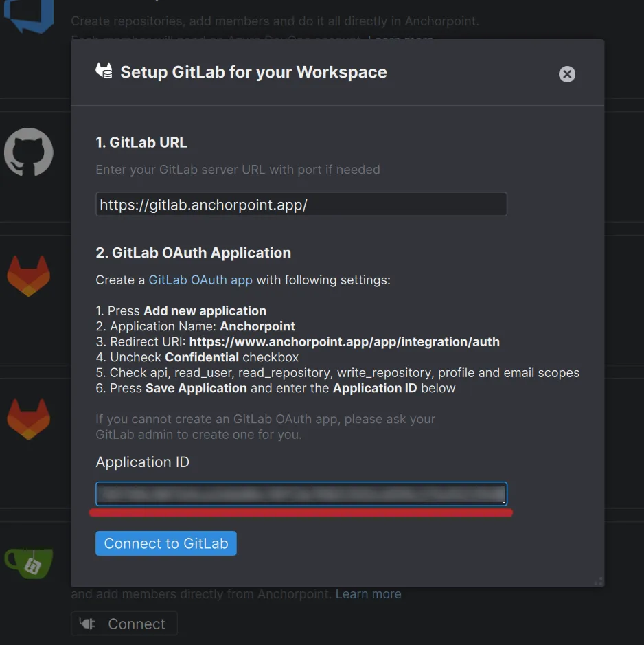Click the GitLab mascot icon in dialog header
The image size is (644, 645).
coord(104,70)
